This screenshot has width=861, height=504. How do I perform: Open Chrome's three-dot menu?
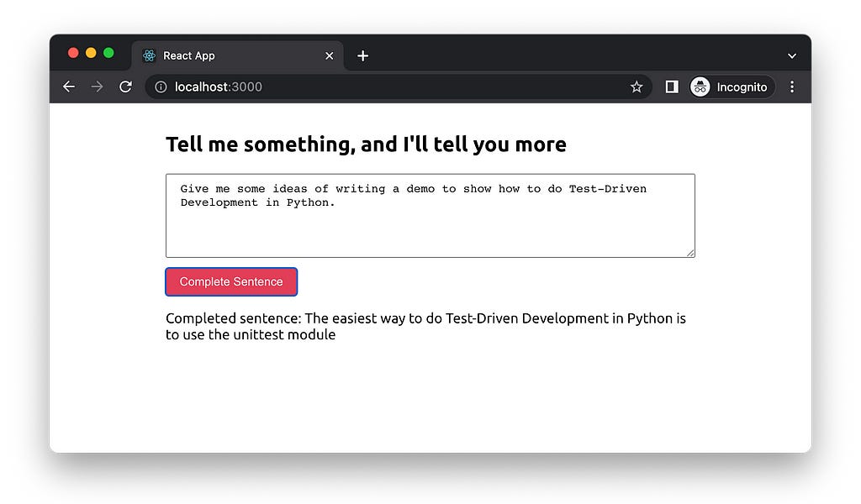(792, 87)
